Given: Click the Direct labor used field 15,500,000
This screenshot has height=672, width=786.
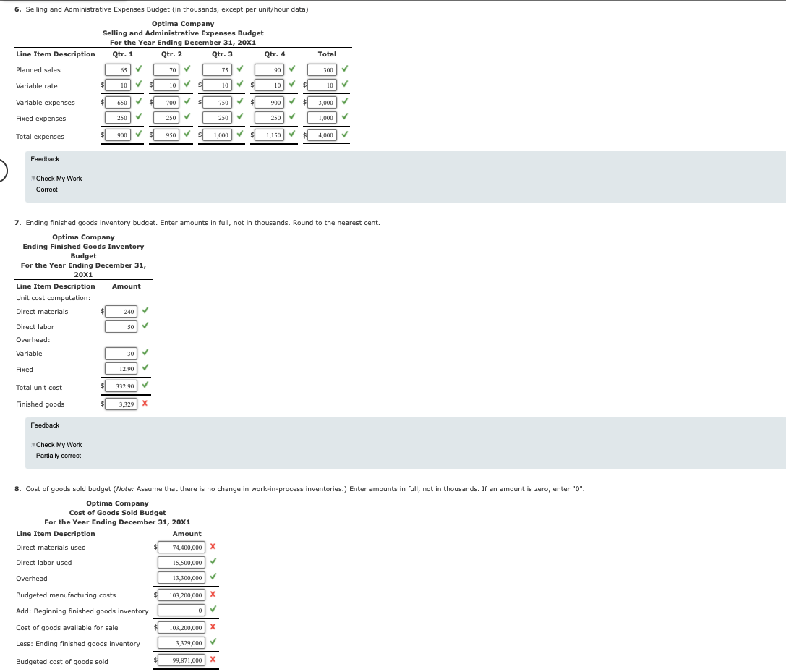Looking at the screenshot, I should (x=181, y=563).
